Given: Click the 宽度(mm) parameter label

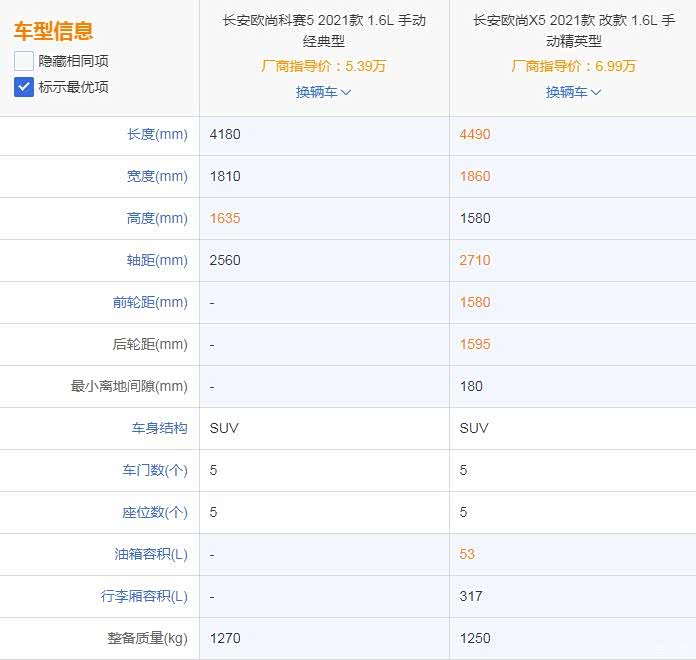Looking at the screenshot, I should (157, 176).
